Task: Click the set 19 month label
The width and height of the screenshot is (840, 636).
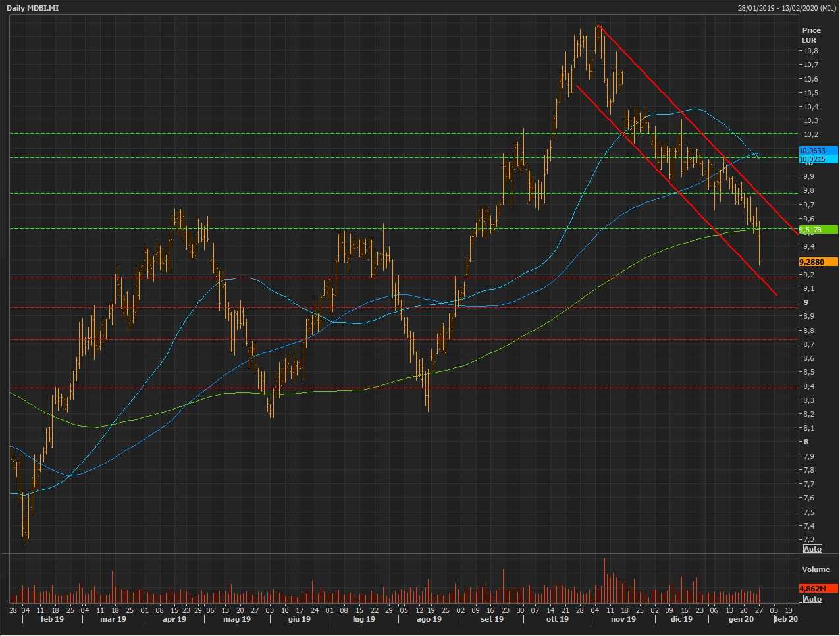Action: pos(492,619)
